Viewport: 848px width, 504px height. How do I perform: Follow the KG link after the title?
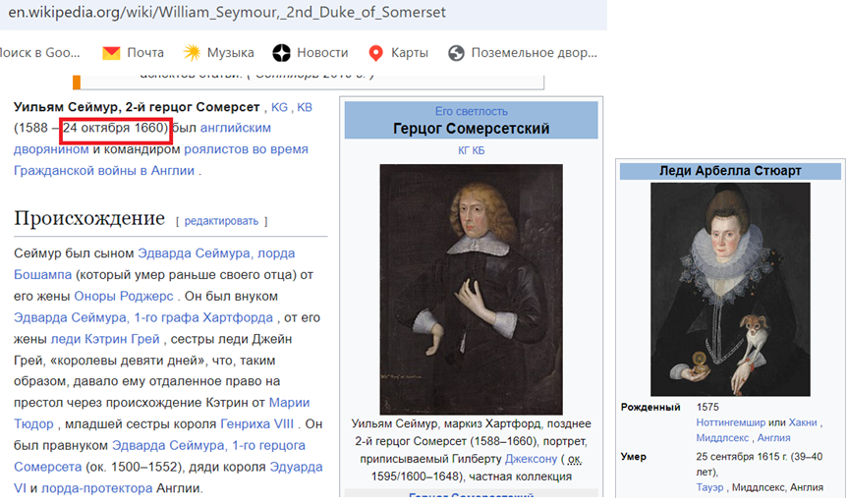coord(279,108)
